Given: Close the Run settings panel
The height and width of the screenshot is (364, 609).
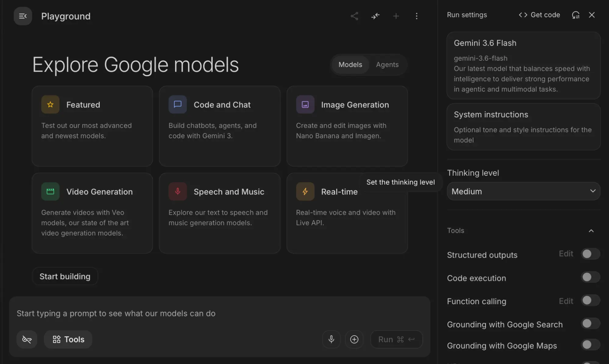Looking at the screenshot, I should [592, 15].
